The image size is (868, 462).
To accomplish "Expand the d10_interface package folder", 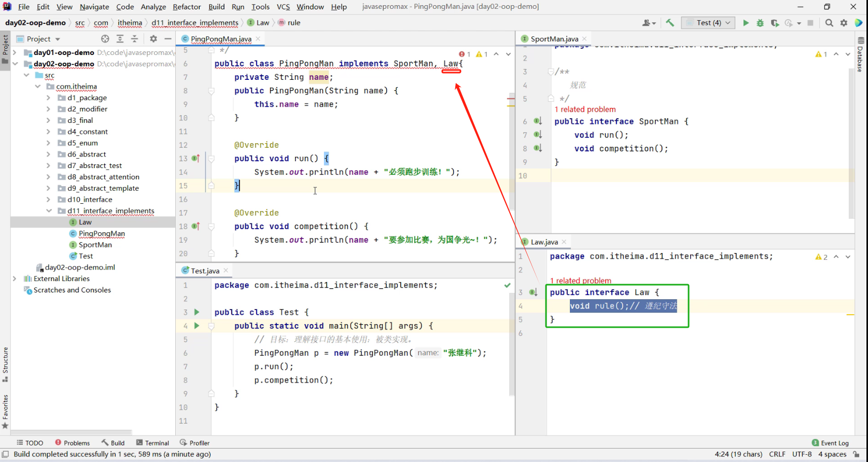I will pyautogui.click(x=48, y=200).
